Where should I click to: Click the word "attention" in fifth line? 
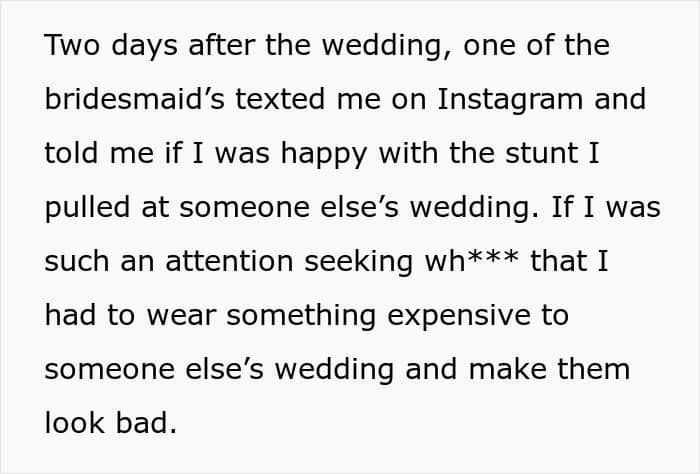[229, 261]
